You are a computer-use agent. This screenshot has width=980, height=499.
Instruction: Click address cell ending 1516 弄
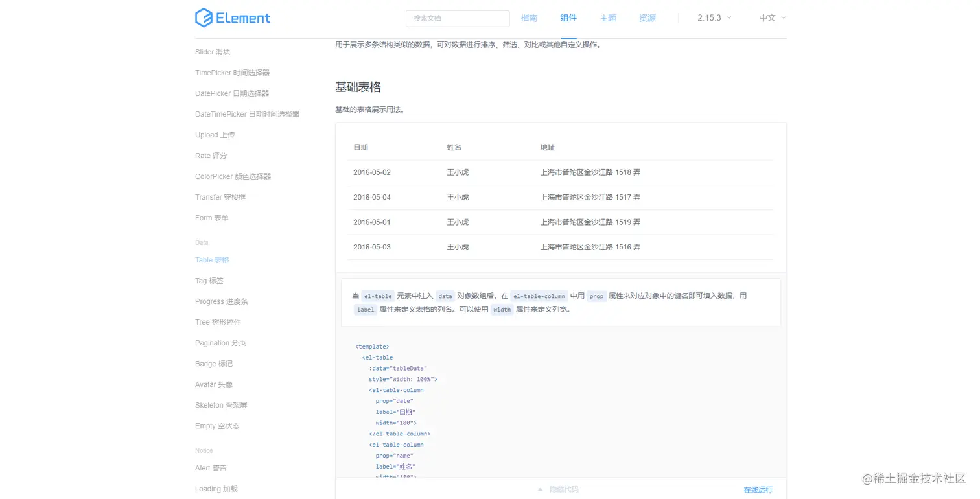pyautogui.click(x=590, y=247)
